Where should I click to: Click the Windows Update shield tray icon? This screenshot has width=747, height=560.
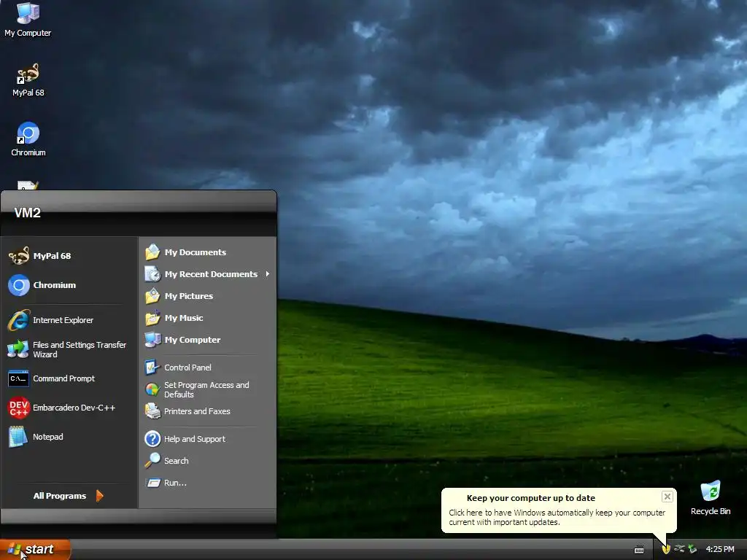coord(665,550)
